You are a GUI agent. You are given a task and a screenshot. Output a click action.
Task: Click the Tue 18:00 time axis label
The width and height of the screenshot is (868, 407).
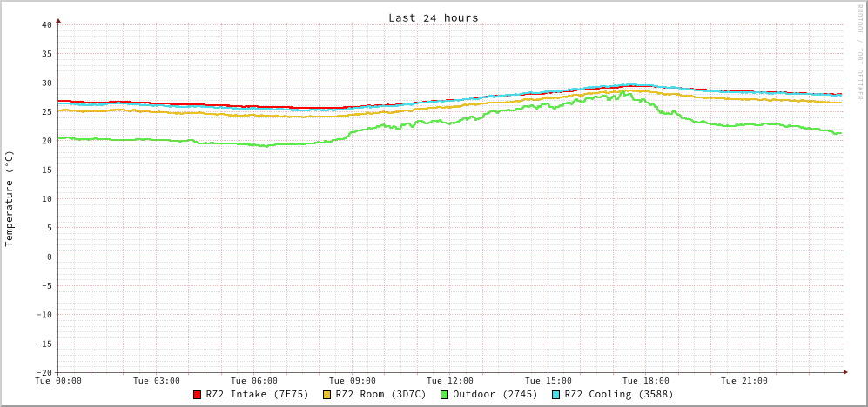(x=646, y=381)
